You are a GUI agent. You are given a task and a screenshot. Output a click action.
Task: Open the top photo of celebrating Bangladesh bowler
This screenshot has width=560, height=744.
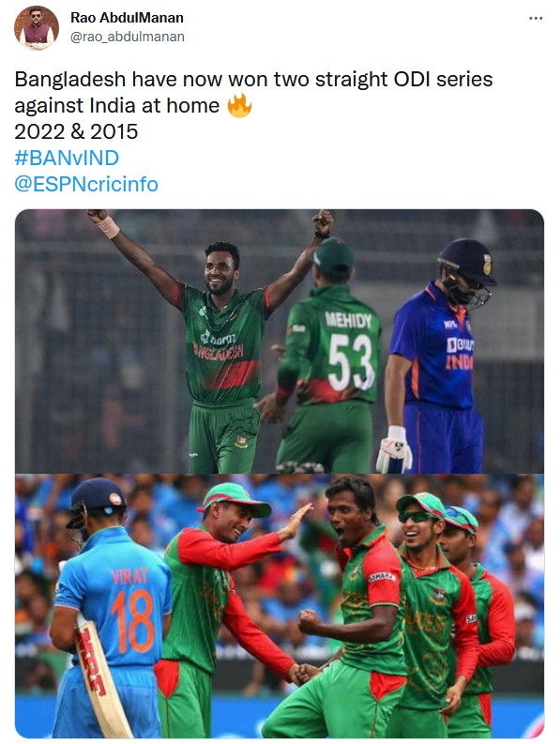280,342
